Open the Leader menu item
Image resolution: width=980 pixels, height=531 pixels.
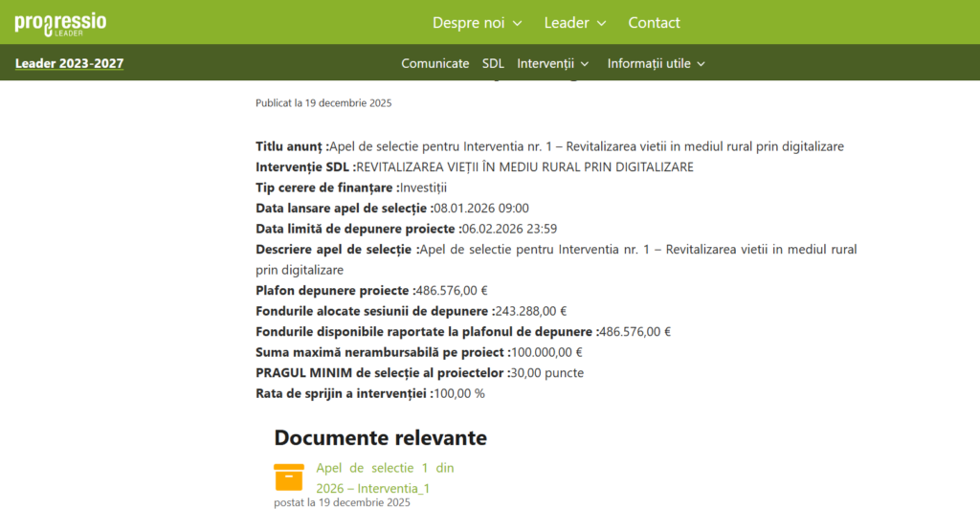567,23
